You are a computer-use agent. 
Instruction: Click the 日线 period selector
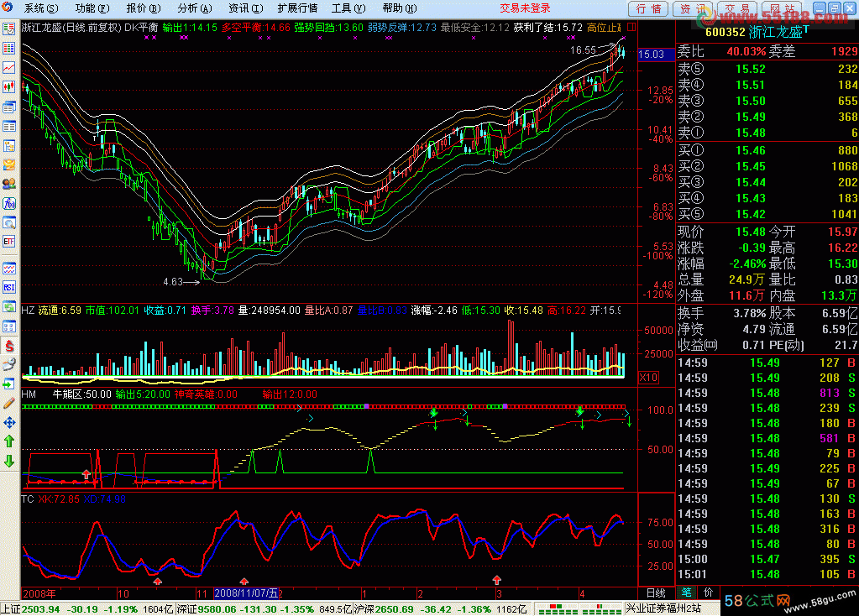click(656, 593)
